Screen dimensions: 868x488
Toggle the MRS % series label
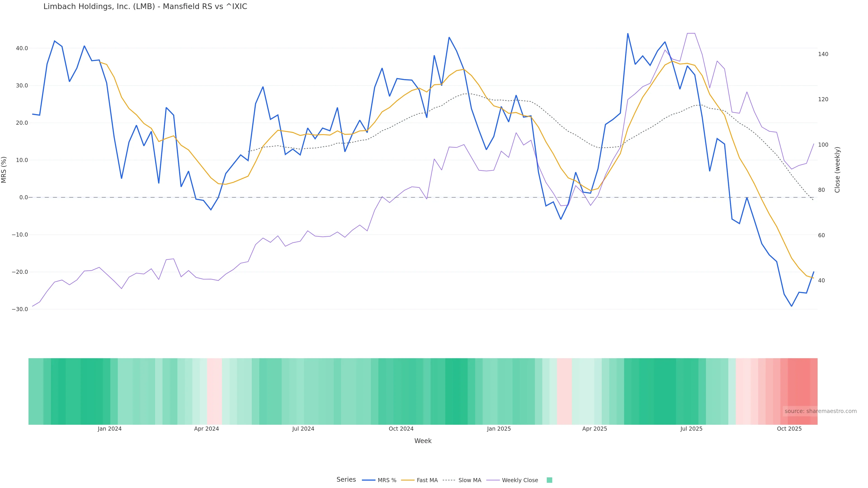tap(387, 480)
